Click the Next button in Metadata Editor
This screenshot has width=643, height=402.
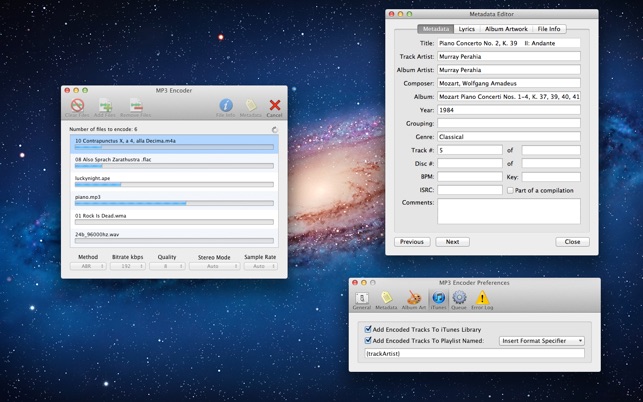coord(452,242)
